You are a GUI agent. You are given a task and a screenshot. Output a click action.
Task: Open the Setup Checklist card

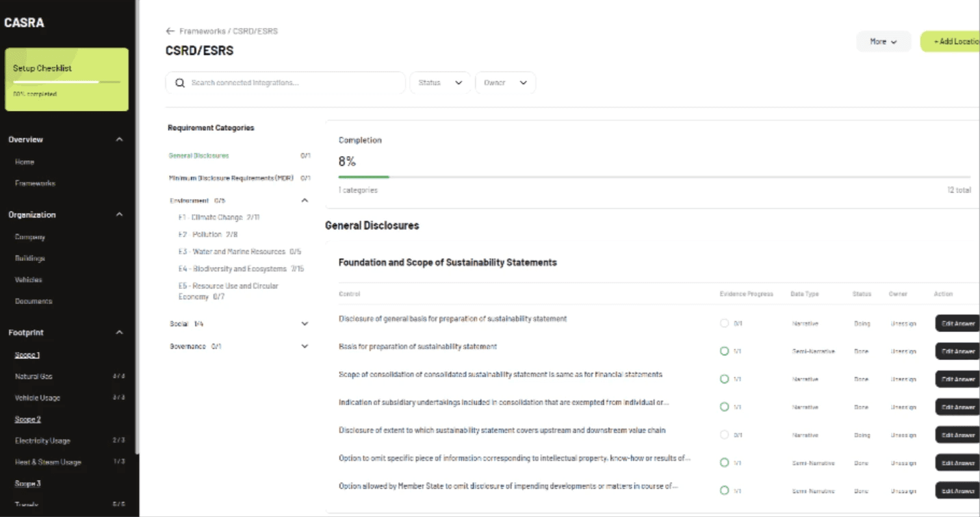[66, 79]
